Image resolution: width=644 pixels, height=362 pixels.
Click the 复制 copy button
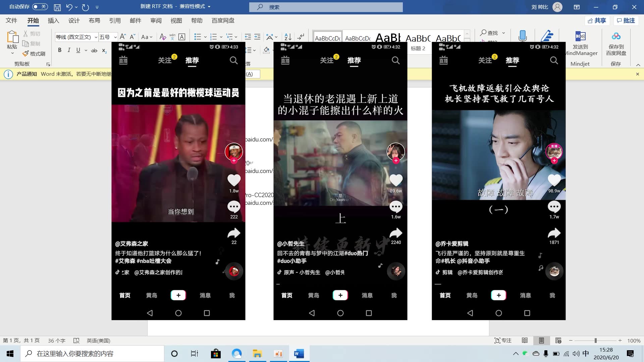click(x=31, y=44)
